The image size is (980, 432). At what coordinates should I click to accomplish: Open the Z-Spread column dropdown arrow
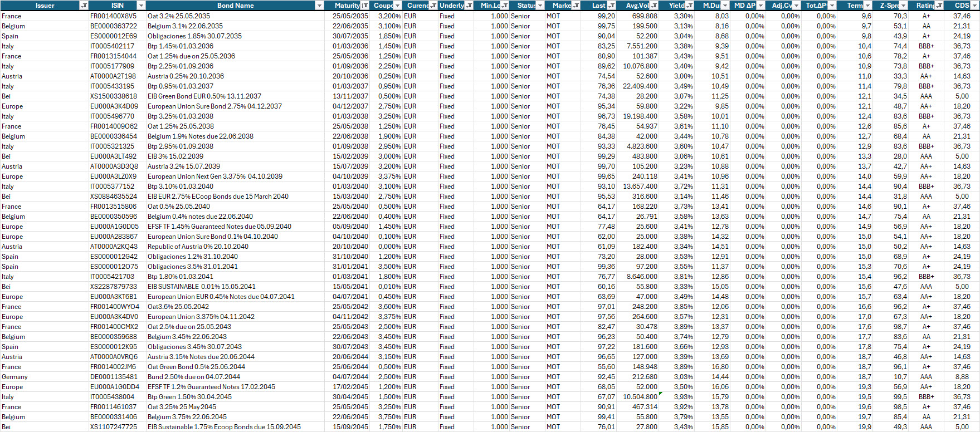coord(903,6)
